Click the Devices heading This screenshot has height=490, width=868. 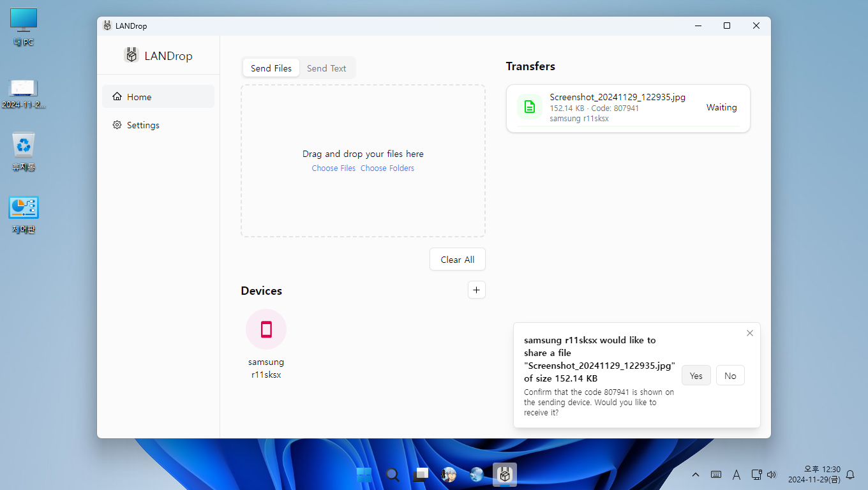point(261,291)
